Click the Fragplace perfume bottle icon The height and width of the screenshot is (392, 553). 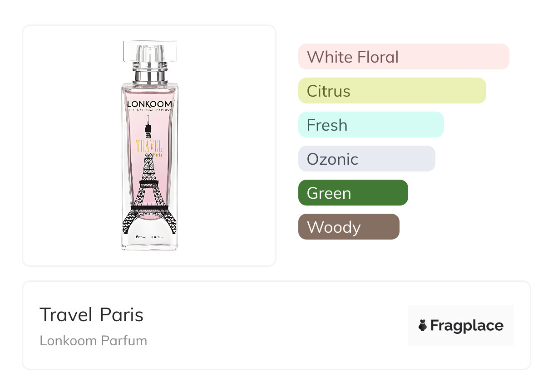[423, 325]
